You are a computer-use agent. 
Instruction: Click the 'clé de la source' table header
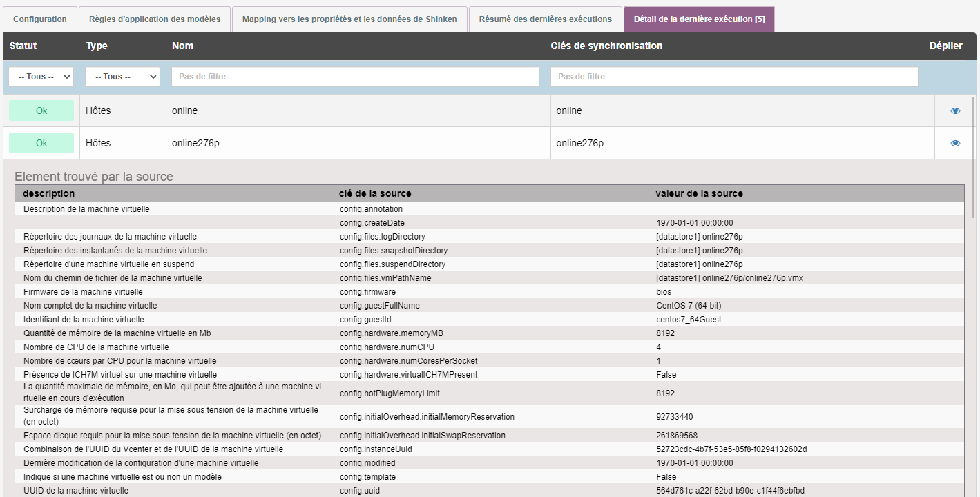coord(375,193)
